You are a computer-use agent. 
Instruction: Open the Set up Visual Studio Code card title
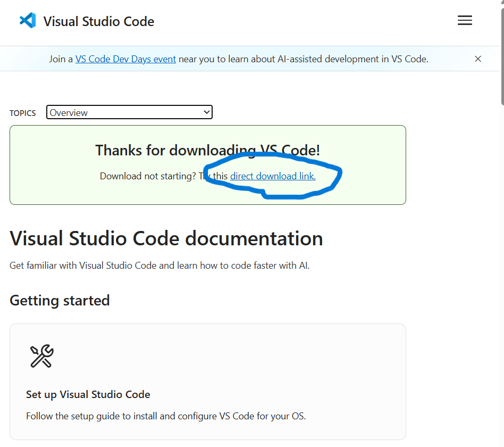coord(88,395)
